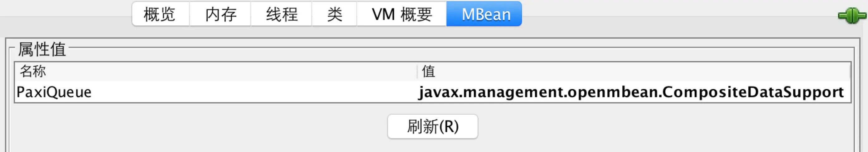Click the 值 column header

(x=634, y=71)
